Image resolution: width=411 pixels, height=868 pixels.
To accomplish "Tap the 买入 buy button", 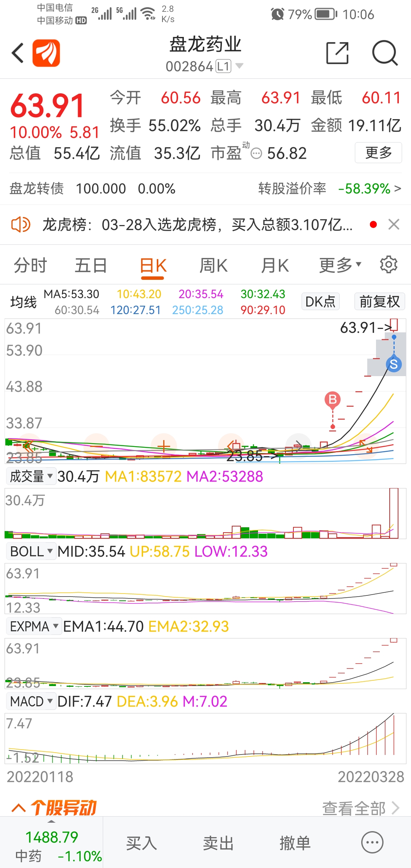I will pyautogui.click(x=142, y=843).
